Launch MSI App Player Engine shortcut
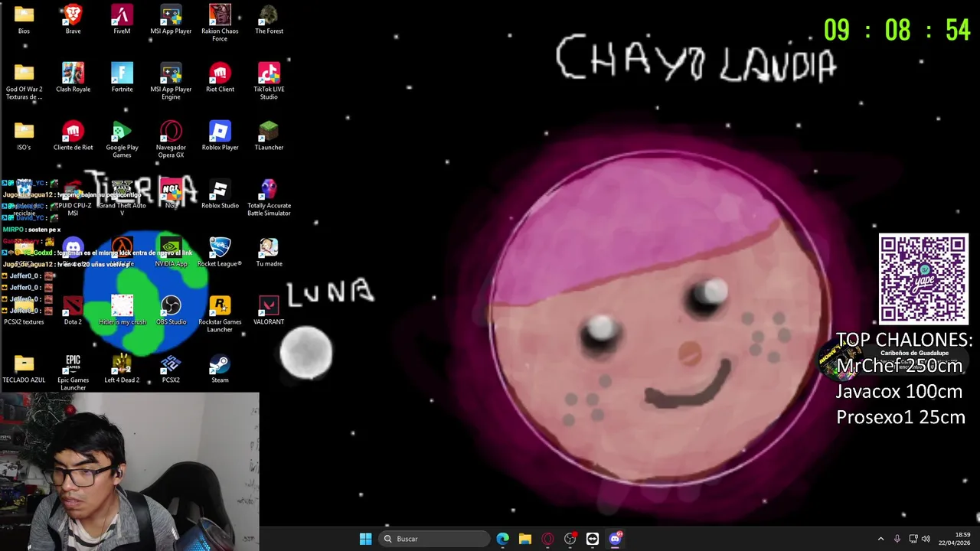The height and width of the screenshot is (551, 980). (171, 81)
